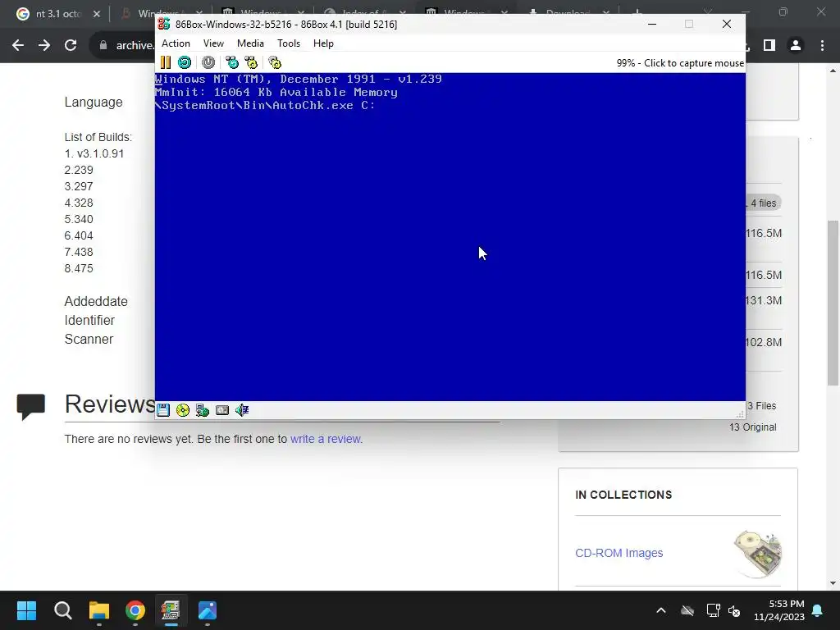This screenshot has width=840, height=630.
Task: Send Ctrl+Alt+Esc via toolbar icon
Action: click(x=251, y=62)
